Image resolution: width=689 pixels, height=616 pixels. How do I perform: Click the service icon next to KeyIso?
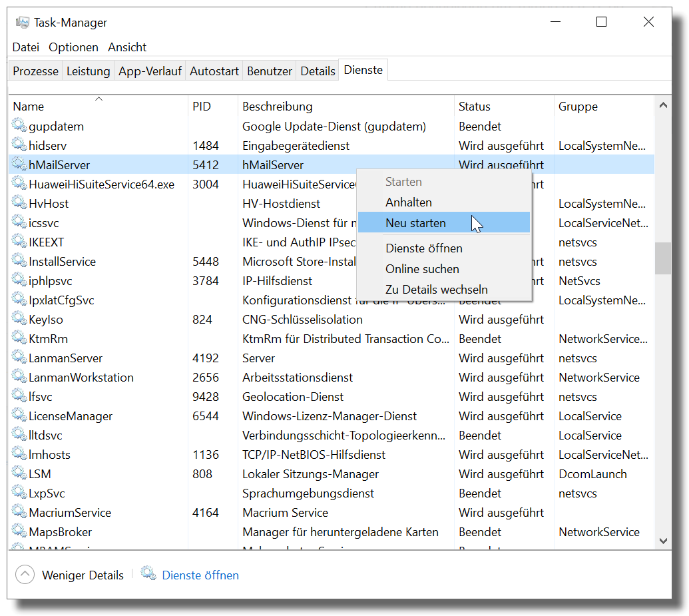pyautogui.click(x=19, y=320)
